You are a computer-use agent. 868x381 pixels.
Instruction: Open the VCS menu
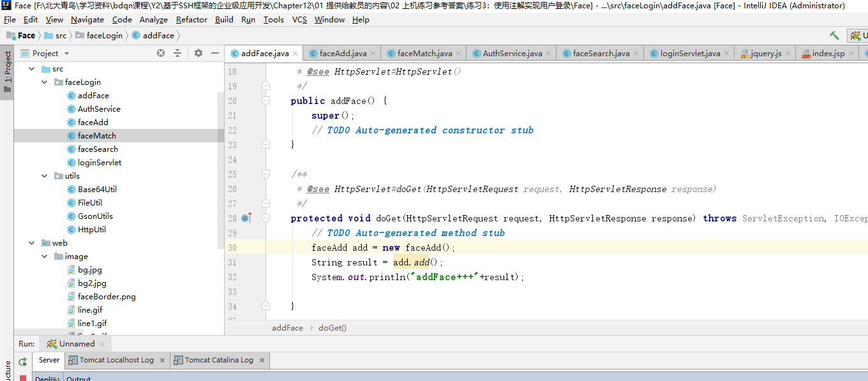[x=299, y=20]
